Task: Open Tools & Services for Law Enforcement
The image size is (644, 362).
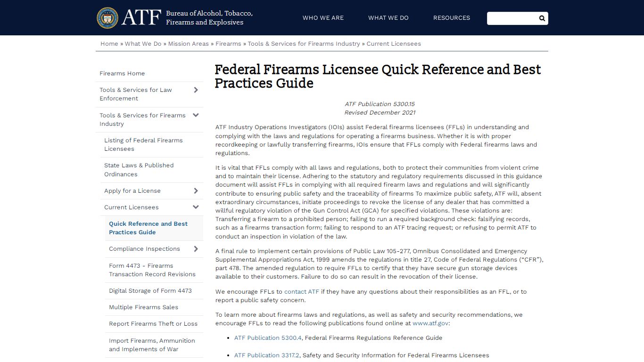Action: (x=136, y=94)
